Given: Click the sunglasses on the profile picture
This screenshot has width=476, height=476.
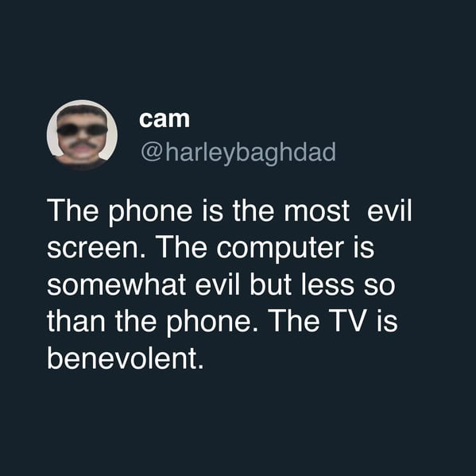Looking at the screenshot, I should tap(82, 130).
